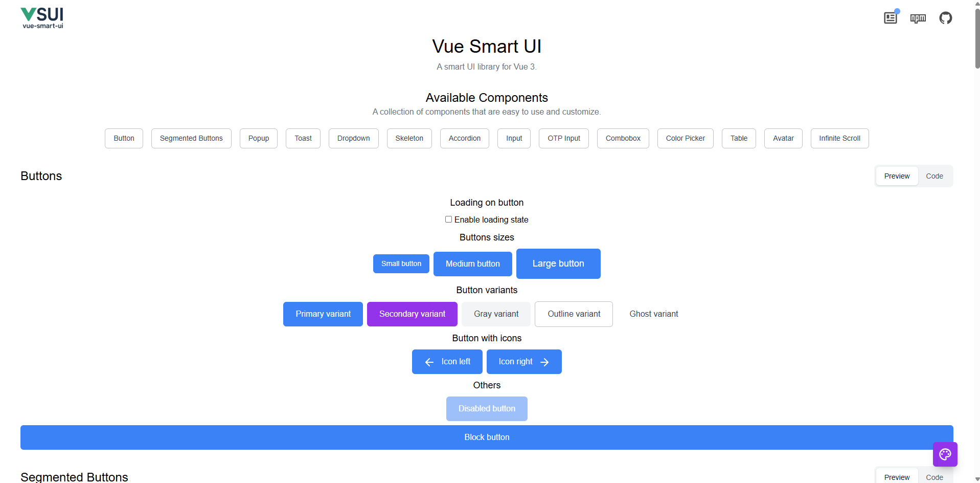Screen dimensions: 980x483
Task: Open the Color Picker component page
Action: coord(685,138)
